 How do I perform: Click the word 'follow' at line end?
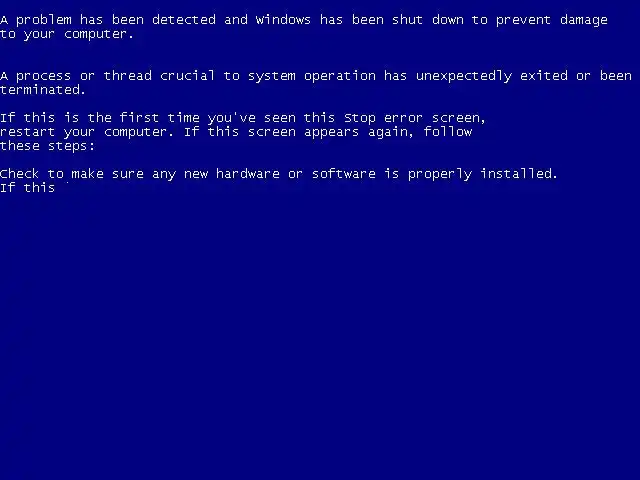pyautogui.click(x=448, y=131)
